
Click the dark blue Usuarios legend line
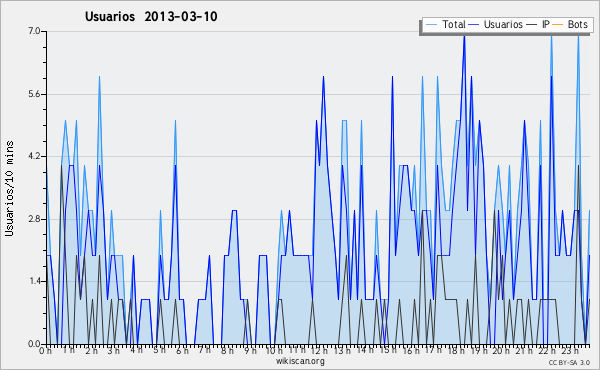[x=474, y=25]
